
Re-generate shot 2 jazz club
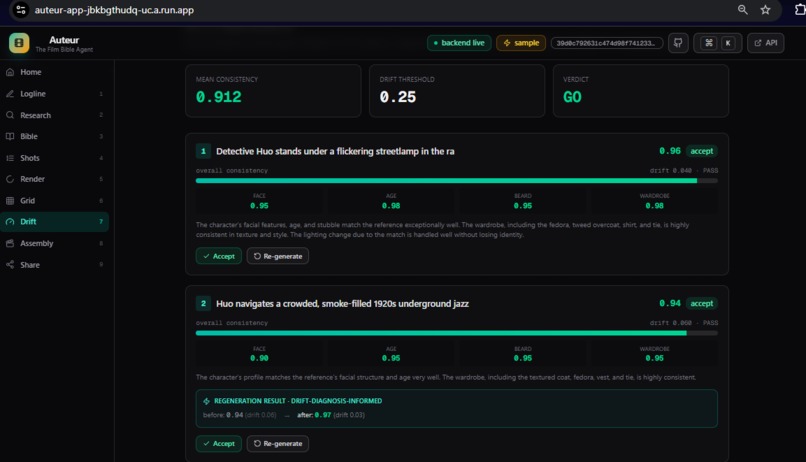(278, 443)
